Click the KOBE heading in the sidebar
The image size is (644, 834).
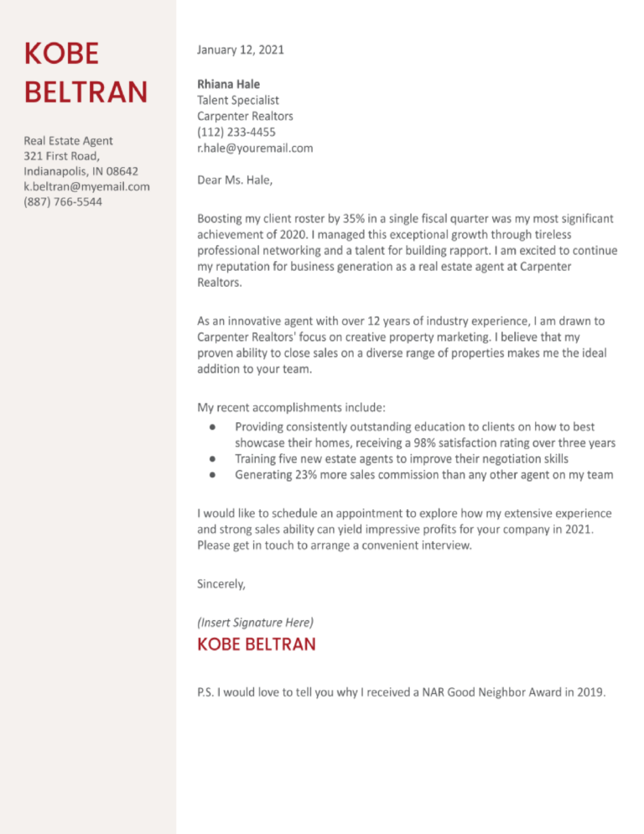point(62,53)
